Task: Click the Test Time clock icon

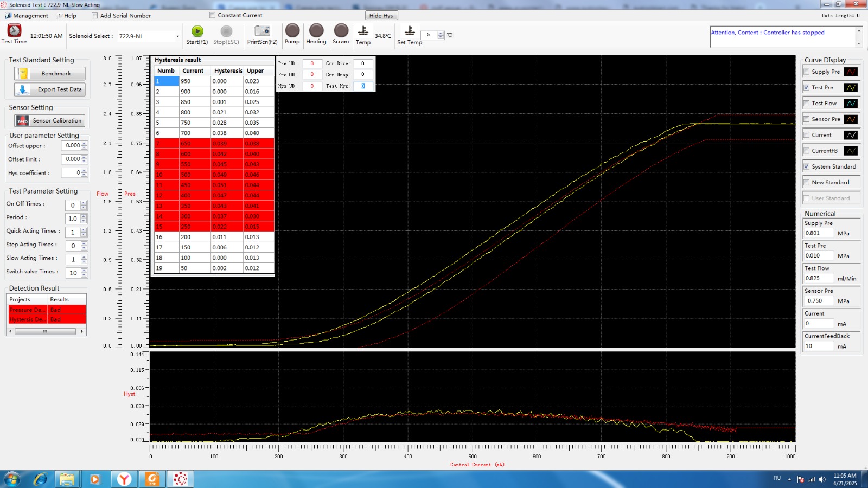Action: 14,30
